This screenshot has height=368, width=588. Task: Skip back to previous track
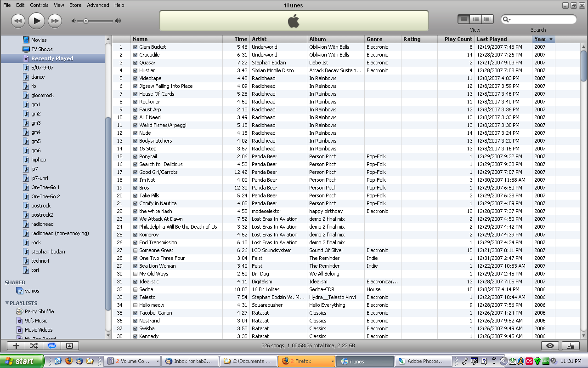pyautogui.click(x=18, y=20)
